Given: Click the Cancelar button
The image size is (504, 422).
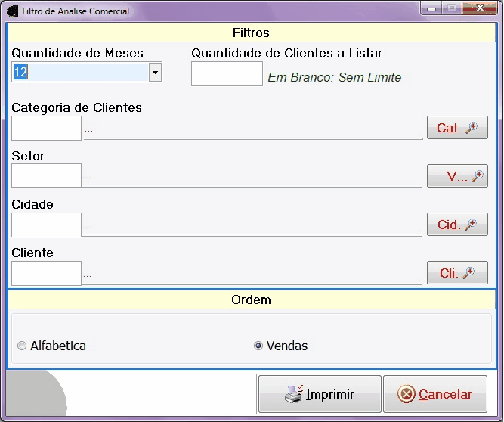Looking at the screenshot, I should coord(435,394).
